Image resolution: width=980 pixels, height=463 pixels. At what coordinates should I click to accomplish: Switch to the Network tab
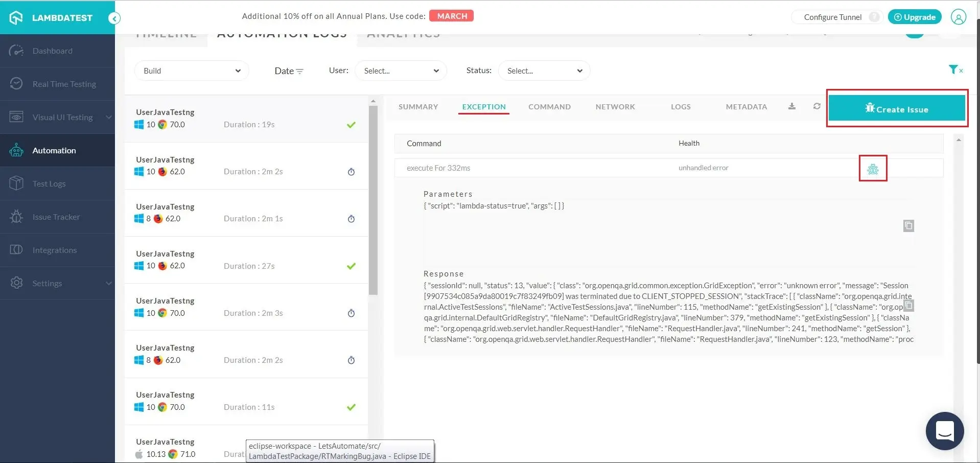(x=615, y=107)
